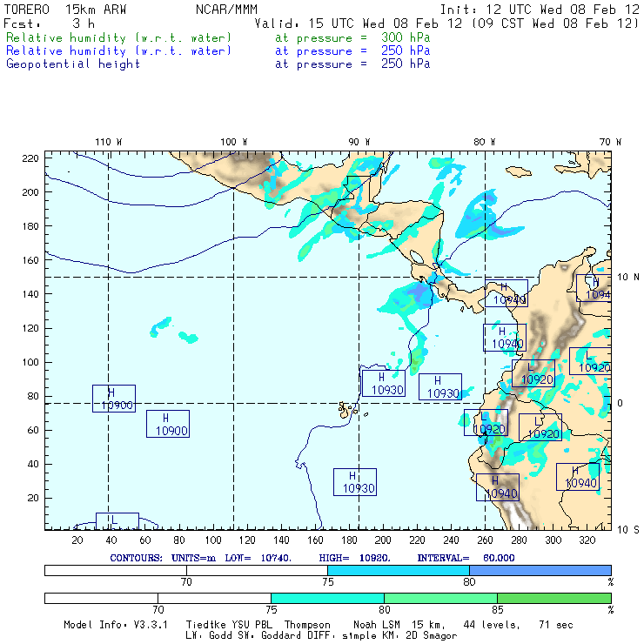
Task: Click the "KM: 2D Smagor" text
Action: click(419, 635)
